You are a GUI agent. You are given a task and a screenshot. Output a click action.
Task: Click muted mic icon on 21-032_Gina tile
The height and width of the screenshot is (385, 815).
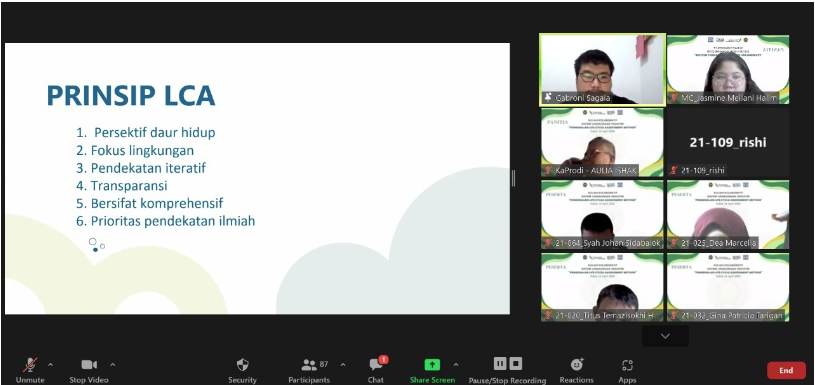click(674, 315)
